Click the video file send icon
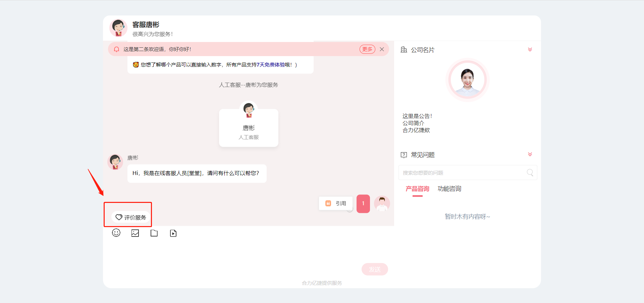 pyautogui.click(x=173, y=233)
